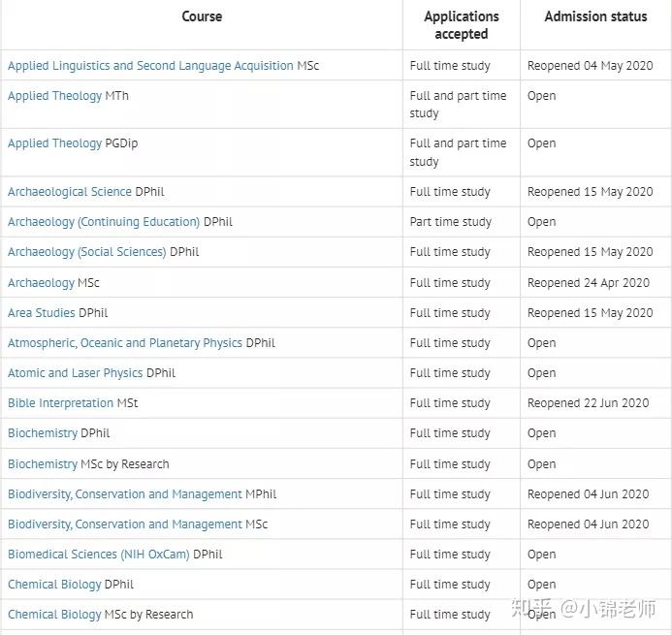Click the Admission status column header

[x=595, y=16]
